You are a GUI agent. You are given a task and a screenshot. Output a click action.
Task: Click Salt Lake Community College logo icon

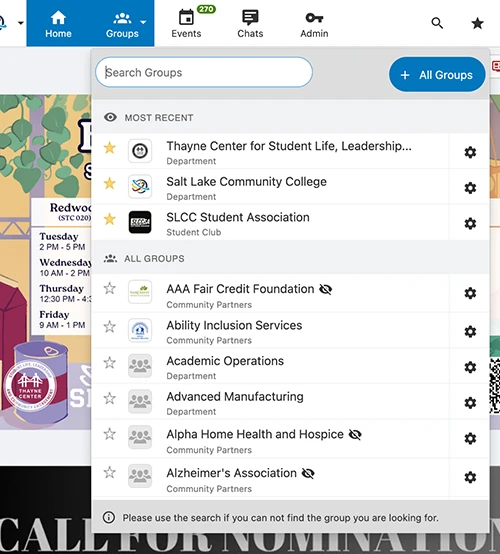pyautogui.click(x=140, y=186)
